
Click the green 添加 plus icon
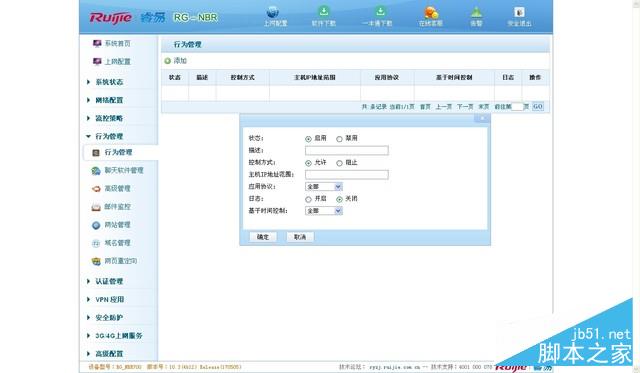[167, 61]
